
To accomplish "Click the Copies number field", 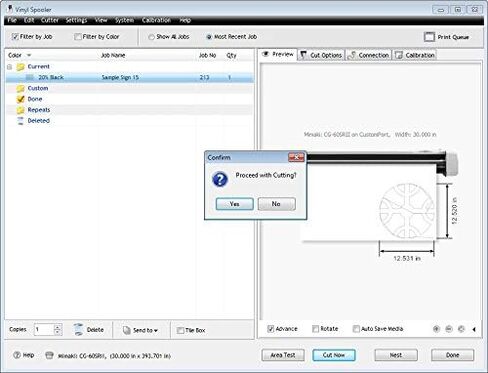I will [x=43, y=329].
